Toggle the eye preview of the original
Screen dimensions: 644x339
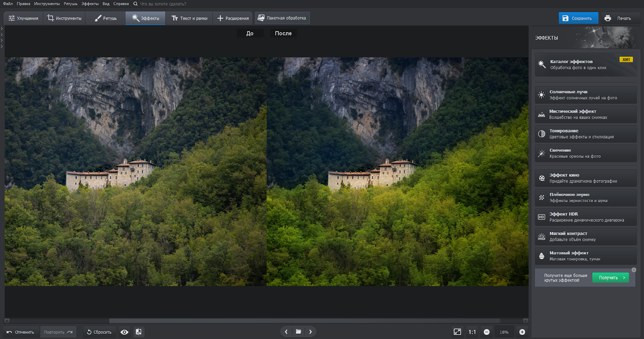click(124, 332)
